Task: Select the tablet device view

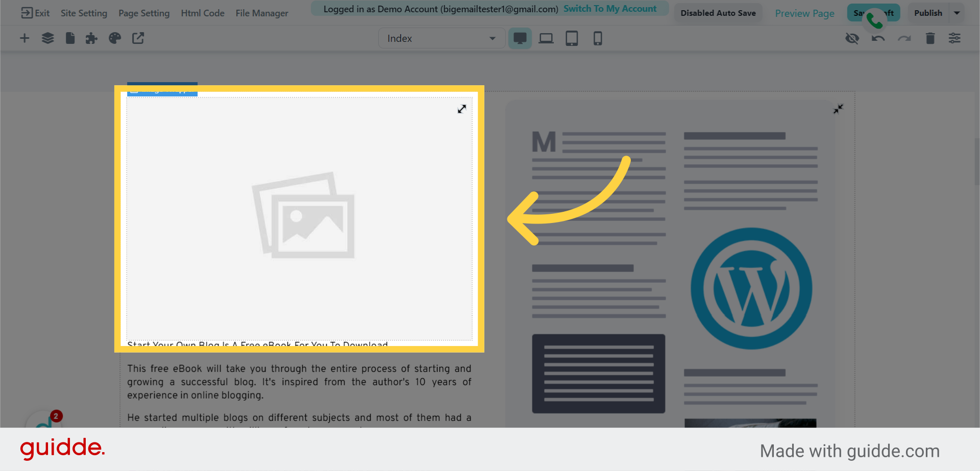Action: pyautogui.click(x=572, y=38)
